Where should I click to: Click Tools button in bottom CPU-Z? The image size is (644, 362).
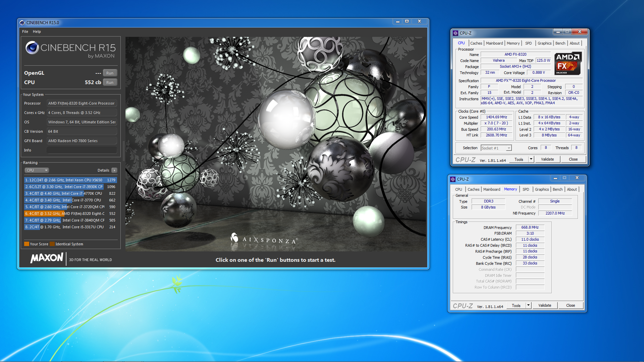tap(516, 305)
